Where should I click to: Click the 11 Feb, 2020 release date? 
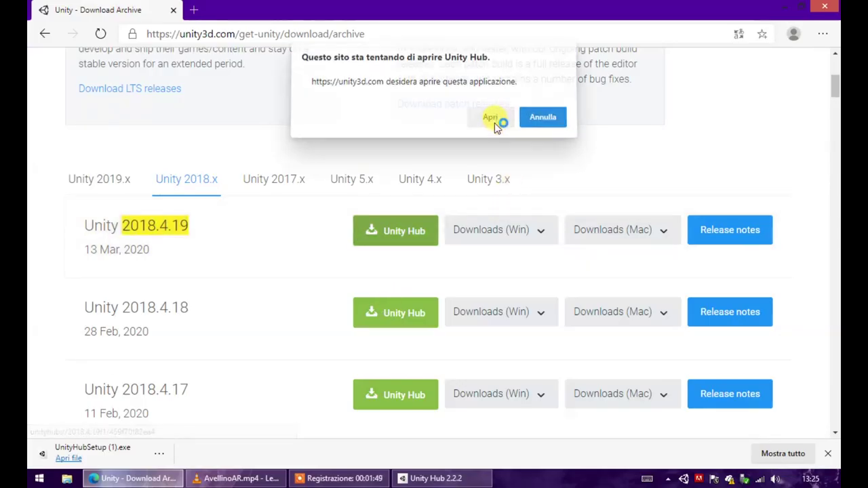(x=117, y=413)
